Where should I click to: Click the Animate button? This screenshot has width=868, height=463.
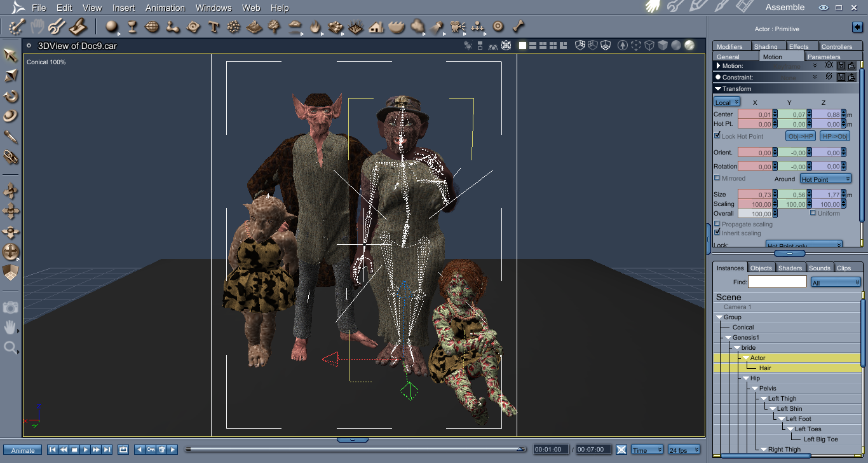click(23, 450)
